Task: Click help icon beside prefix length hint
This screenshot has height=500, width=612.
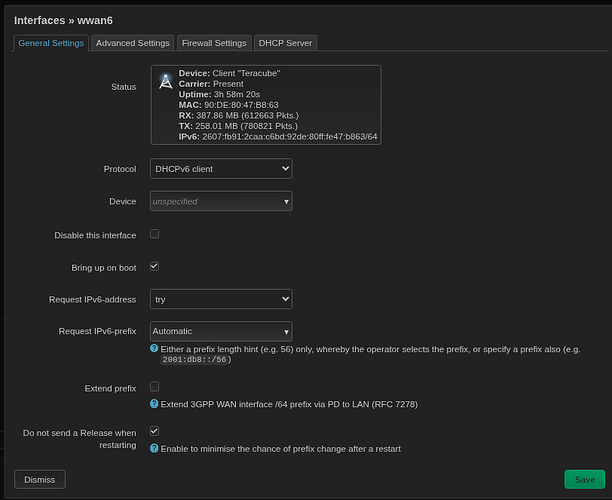Action: (x=154, y=348)
